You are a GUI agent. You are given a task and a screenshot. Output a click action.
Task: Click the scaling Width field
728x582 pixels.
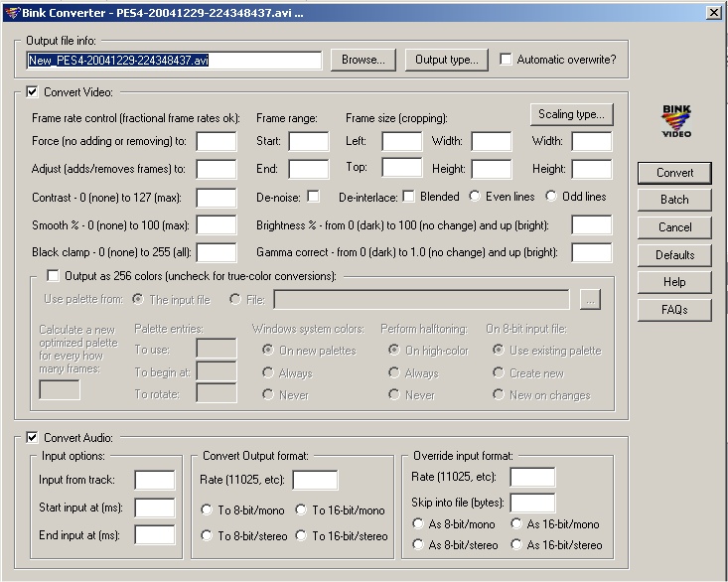[592, 142]
